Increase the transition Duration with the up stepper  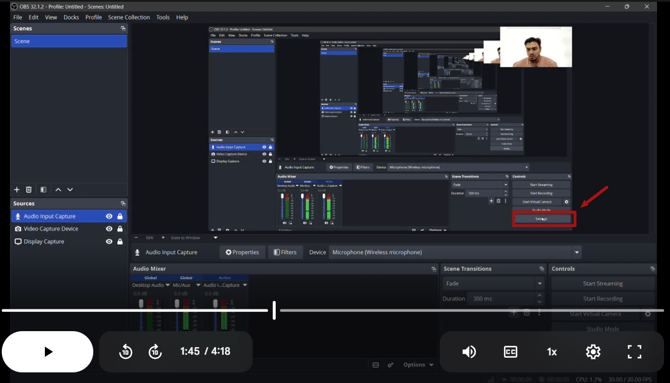540,295
